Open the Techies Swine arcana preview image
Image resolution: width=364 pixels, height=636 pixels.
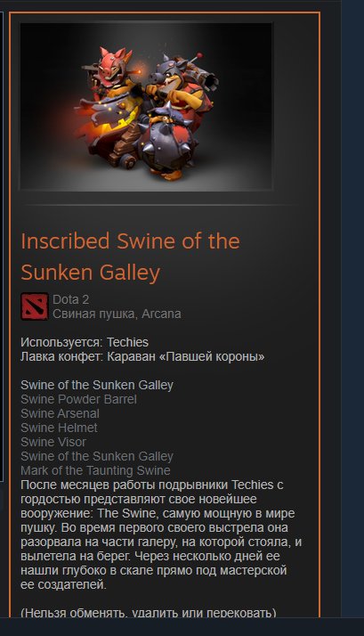point(146,107)
